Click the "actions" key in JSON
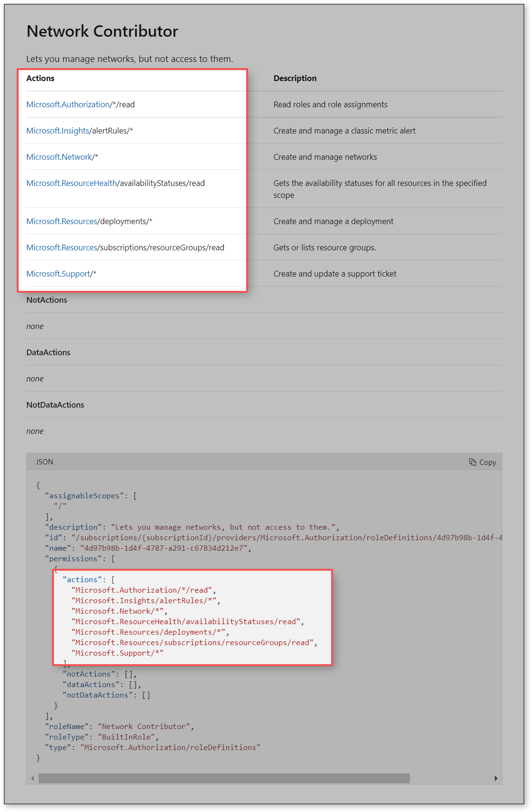532x812 pixels. coord(82,580)
